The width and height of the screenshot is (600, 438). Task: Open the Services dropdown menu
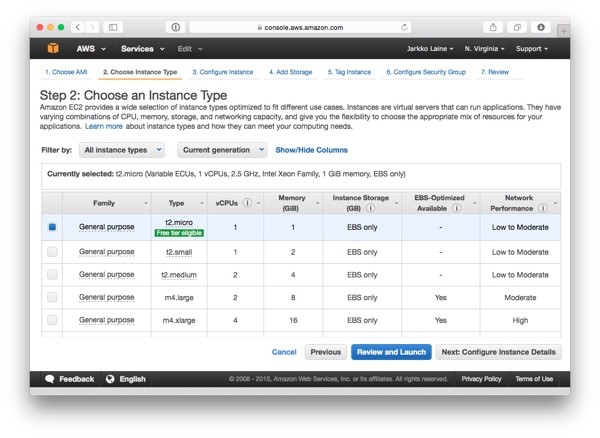[142, 49]
